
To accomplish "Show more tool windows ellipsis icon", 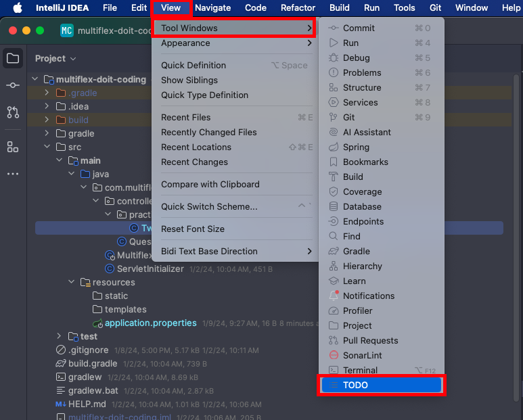I will click(x=13, y=174).
